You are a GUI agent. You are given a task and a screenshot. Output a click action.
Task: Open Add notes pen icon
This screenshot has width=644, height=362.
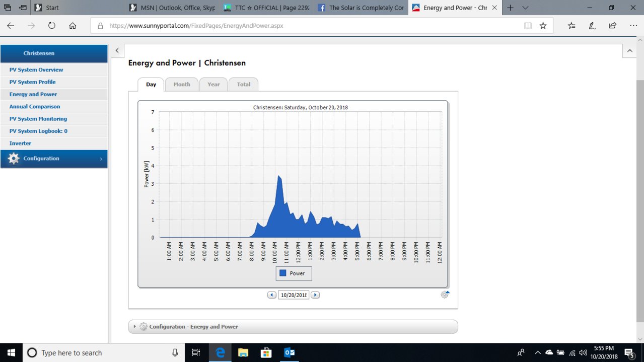point(592,26)
